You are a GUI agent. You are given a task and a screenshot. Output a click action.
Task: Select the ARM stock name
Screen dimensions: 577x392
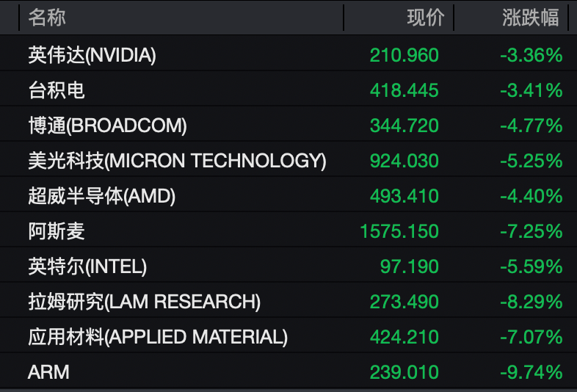pyautogui.click(x=48, y=372)
